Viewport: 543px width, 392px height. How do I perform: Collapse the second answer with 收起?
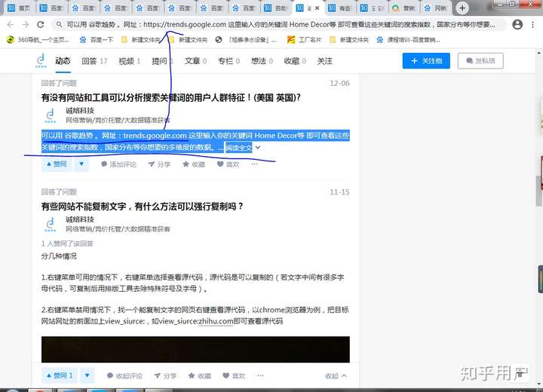point(336,376)
